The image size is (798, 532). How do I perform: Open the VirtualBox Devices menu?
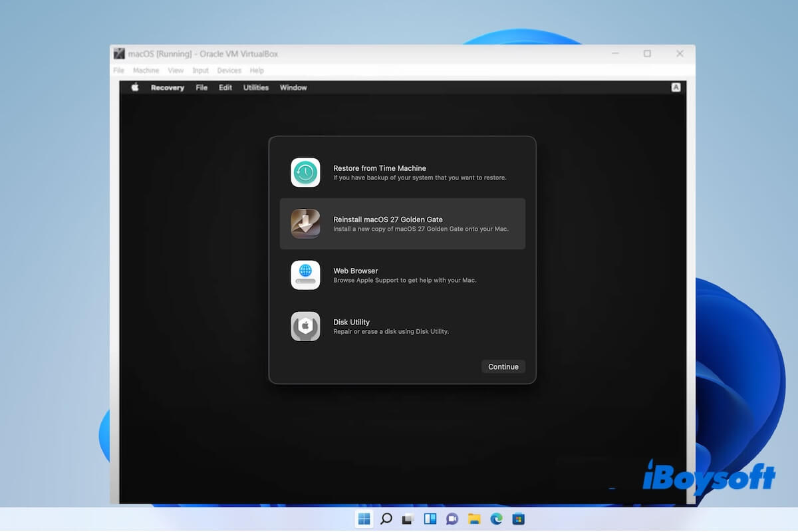(229, 70)
